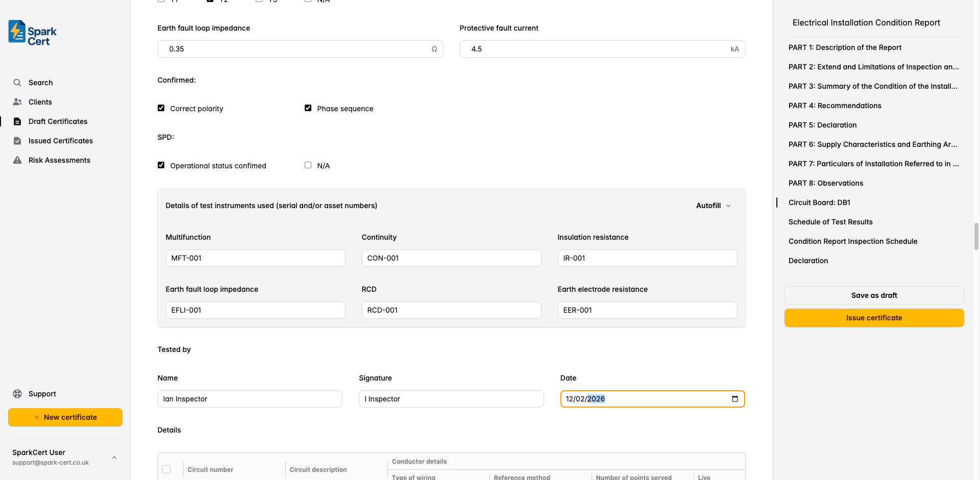Expand the SparkCert User account menu
Screen dimensions: 980x480
coord(114,457)
